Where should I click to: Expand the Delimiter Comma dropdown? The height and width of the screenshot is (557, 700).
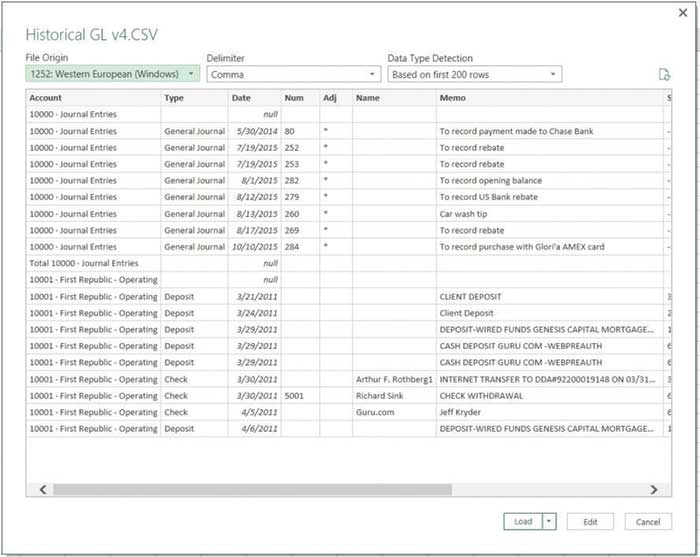point(293,74)
